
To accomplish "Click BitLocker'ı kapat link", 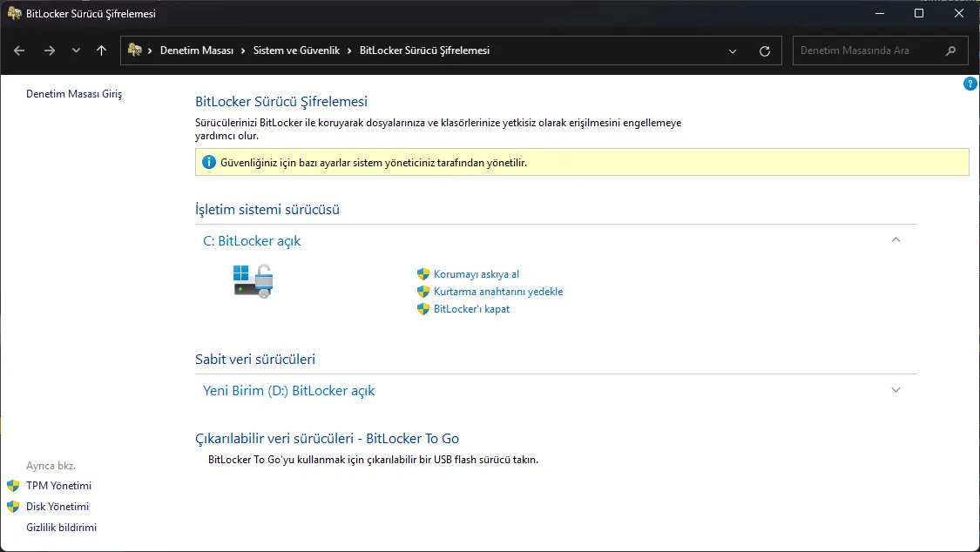I will 471,309.
